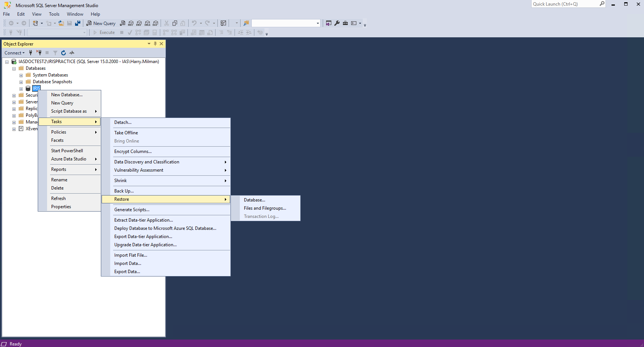Viewport: 644px width, 347px height.
Task: Click the Analysis Services DAX Query icon
Action: [x=155, y=23]
